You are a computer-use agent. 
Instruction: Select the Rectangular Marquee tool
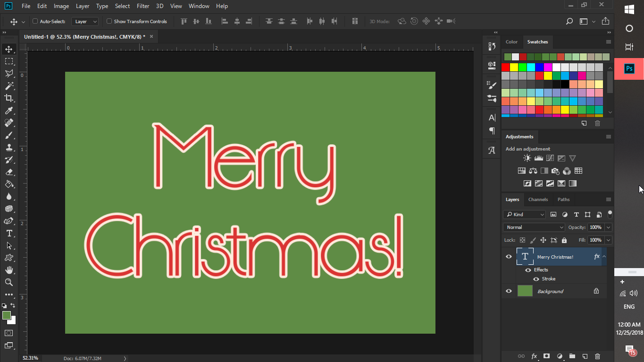9,61
